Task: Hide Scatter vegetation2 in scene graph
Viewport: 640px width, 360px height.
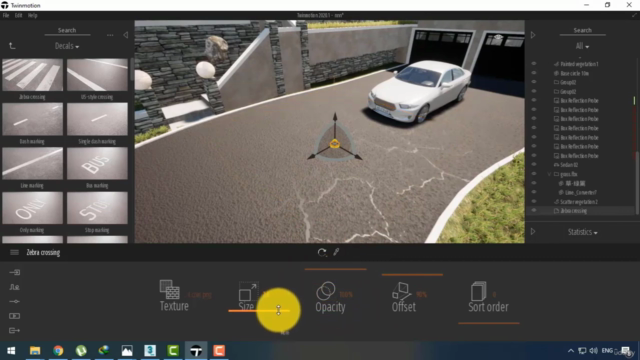Action: point(534,202)
